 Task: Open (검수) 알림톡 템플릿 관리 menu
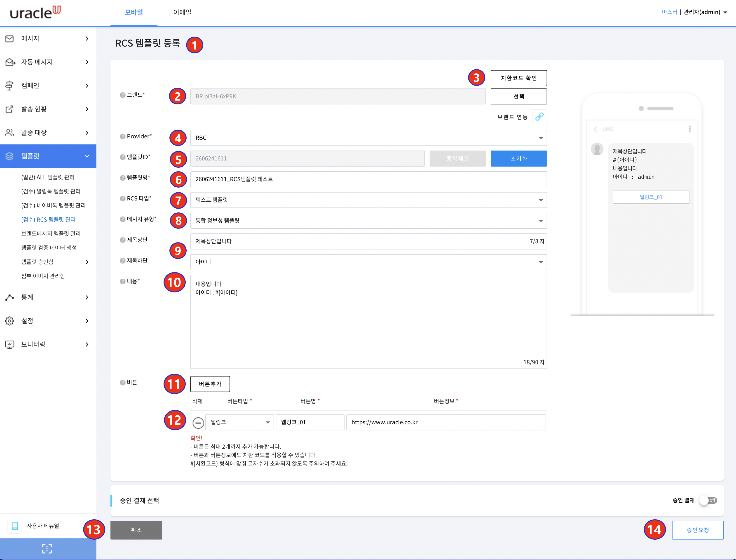point(51,191)
